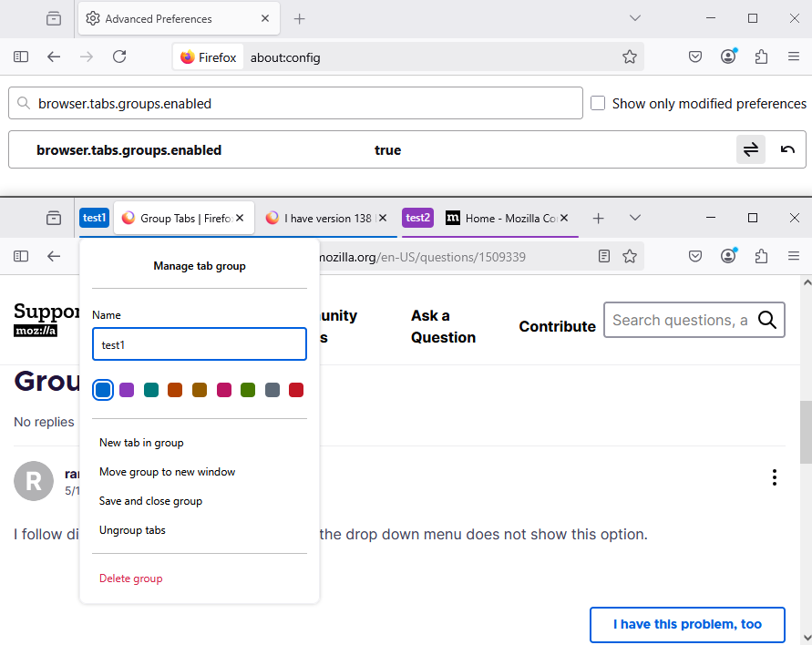This screenshot has width=812, height=645.
Task: Close the Home - Mozilla Connect tab
Action: (x=564, y=218)
